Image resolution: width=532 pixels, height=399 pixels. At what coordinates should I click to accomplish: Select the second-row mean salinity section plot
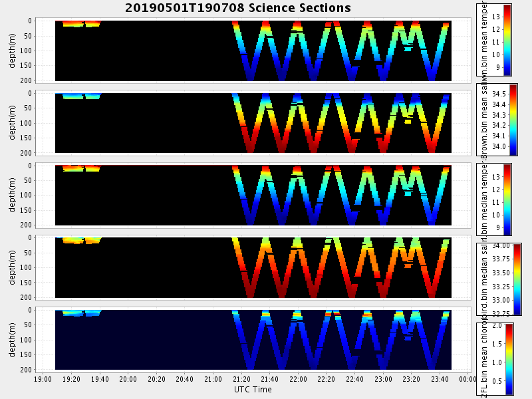pos(253,122)
